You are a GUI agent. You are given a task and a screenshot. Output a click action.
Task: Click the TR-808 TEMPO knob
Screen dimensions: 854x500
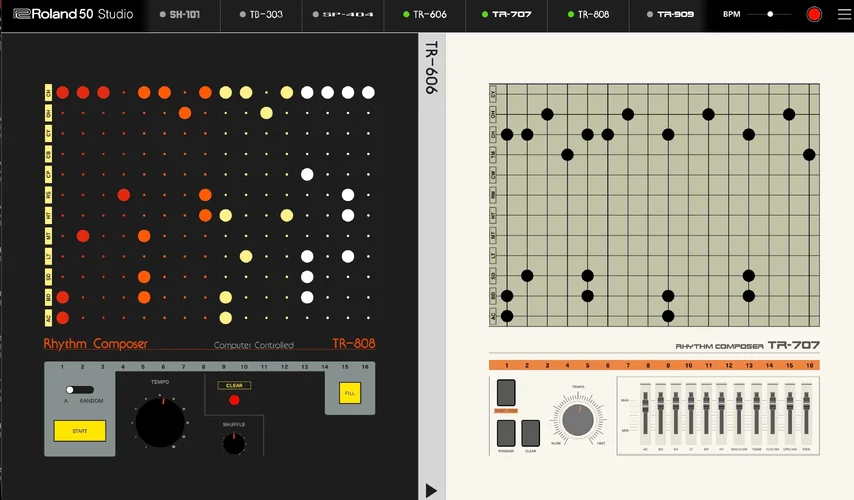pyautogui.click(x=160, y=422)
